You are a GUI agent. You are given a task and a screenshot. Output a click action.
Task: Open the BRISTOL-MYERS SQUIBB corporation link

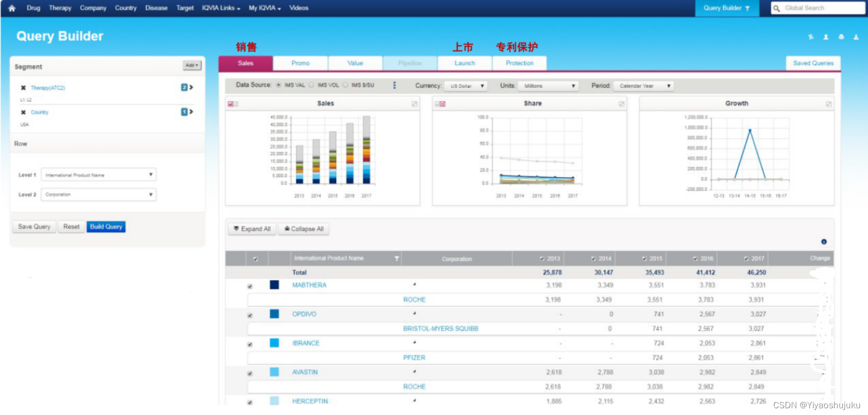[x=441, y=328]
